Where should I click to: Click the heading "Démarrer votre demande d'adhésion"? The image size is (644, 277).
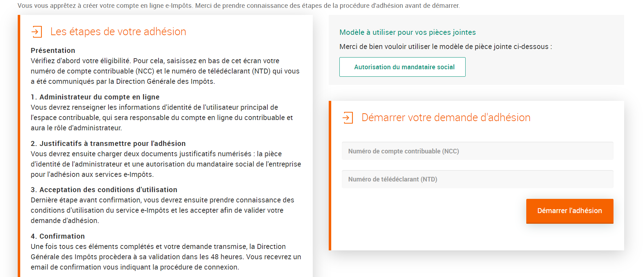click(446, 118)
